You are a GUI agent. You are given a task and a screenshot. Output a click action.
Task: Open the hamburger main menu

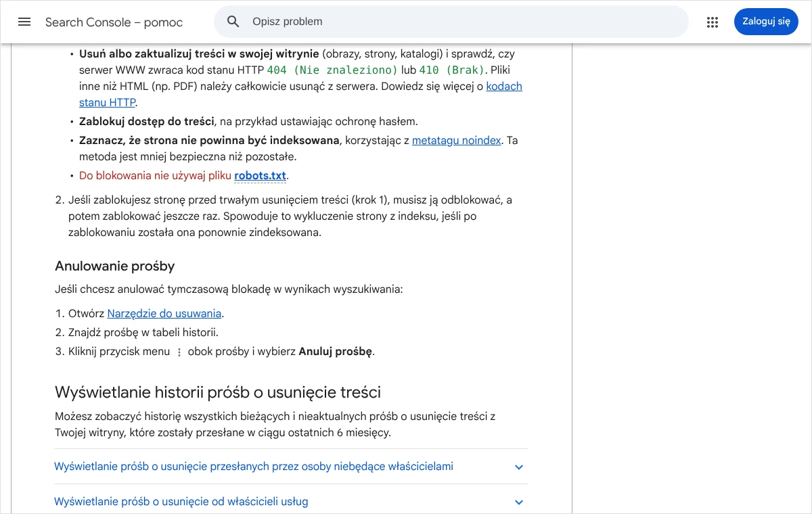pyautogui.click(x=24, y=22)
